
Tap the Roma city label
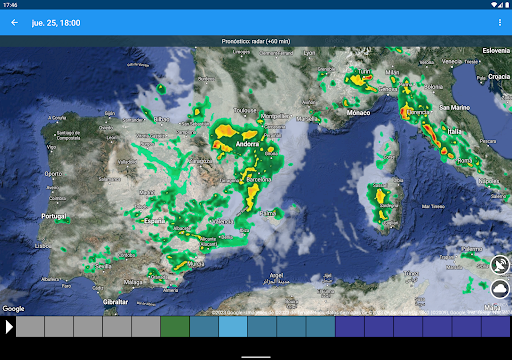coord(464,161)
